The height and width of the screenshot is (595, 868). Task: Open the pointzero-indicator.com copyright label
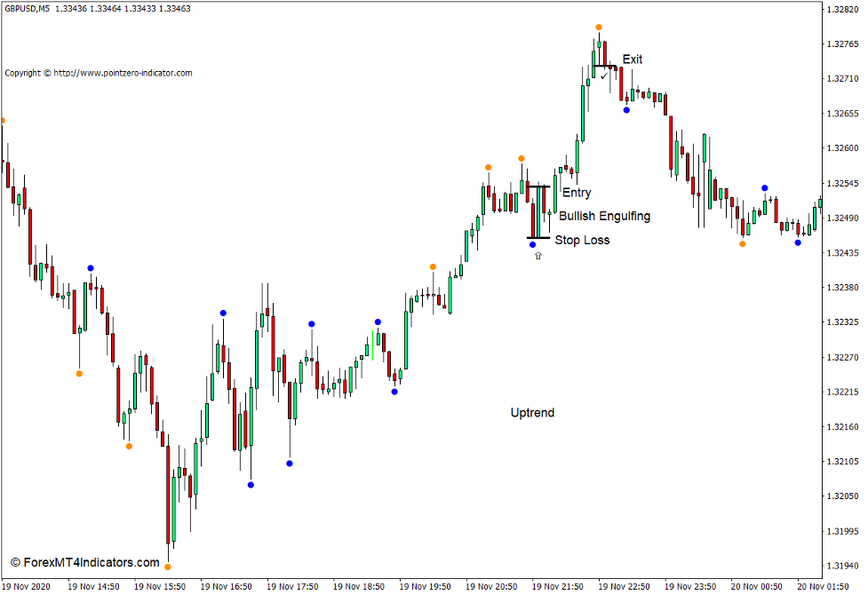click(x=99, y=73)
